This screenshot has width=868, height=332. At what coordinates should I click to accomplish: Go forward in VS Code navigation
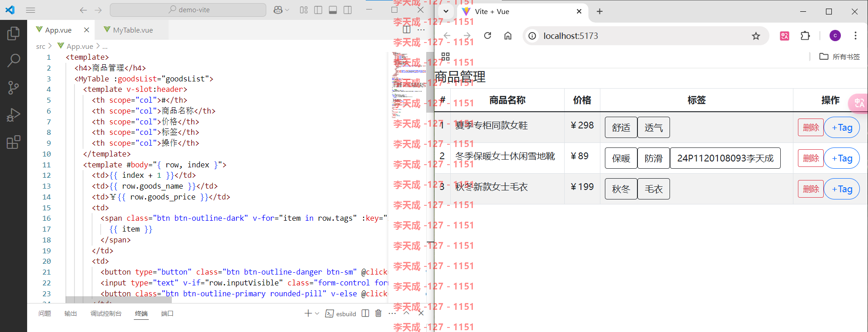[x=98, y=10]
